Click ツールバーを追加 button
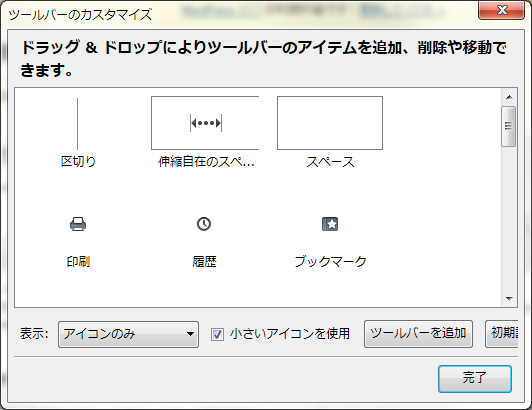The image size is (532, 410). [x=418, y=334]
